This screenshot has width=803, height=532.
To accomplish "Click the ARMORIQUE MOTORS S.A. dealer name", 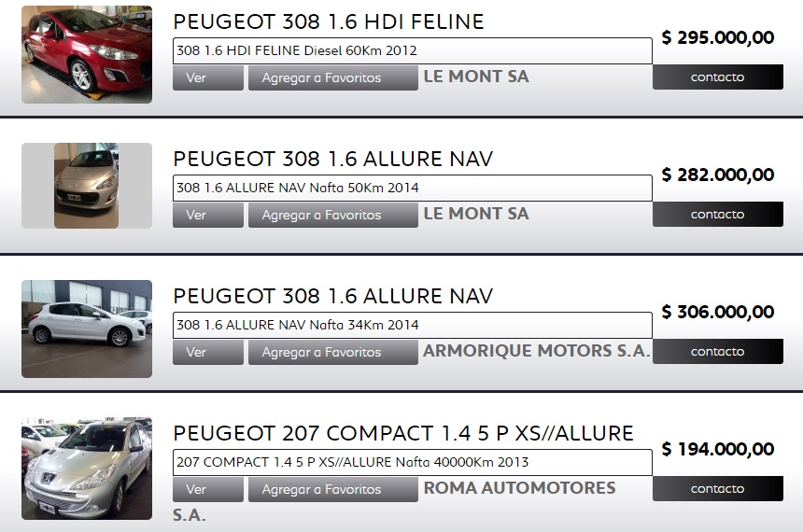I will click(537, 351).
